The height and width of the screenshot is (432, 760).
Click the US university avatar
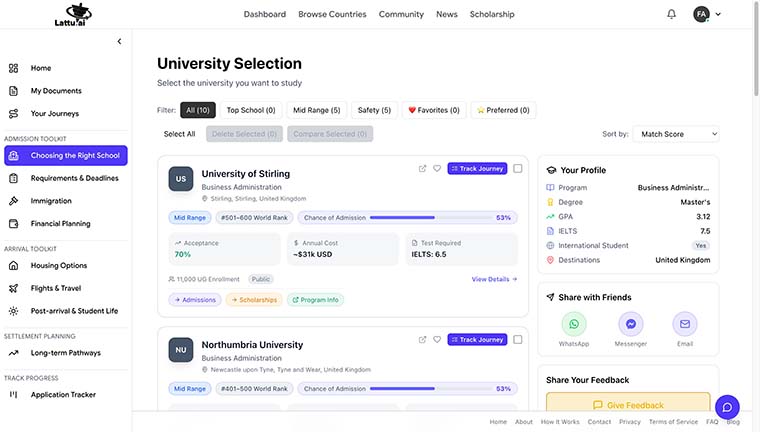click(181, 178)
